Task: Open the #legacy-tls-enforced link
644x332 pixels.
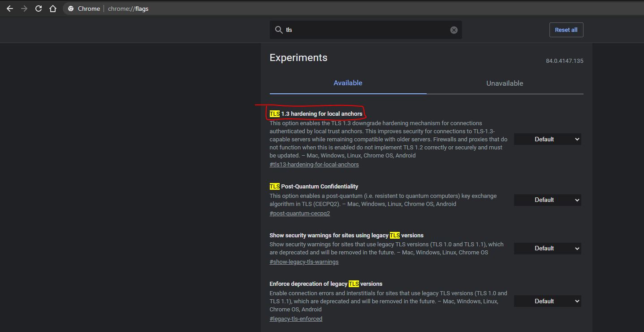Action: (x=296, y=319)
